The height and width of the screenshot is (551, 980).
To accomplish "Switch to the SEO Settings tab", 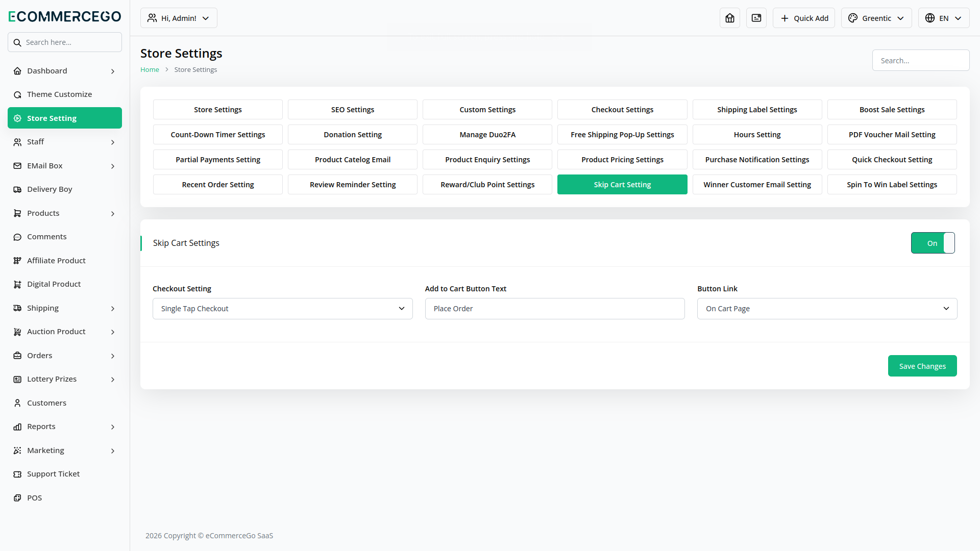I will tap(353, 110).
